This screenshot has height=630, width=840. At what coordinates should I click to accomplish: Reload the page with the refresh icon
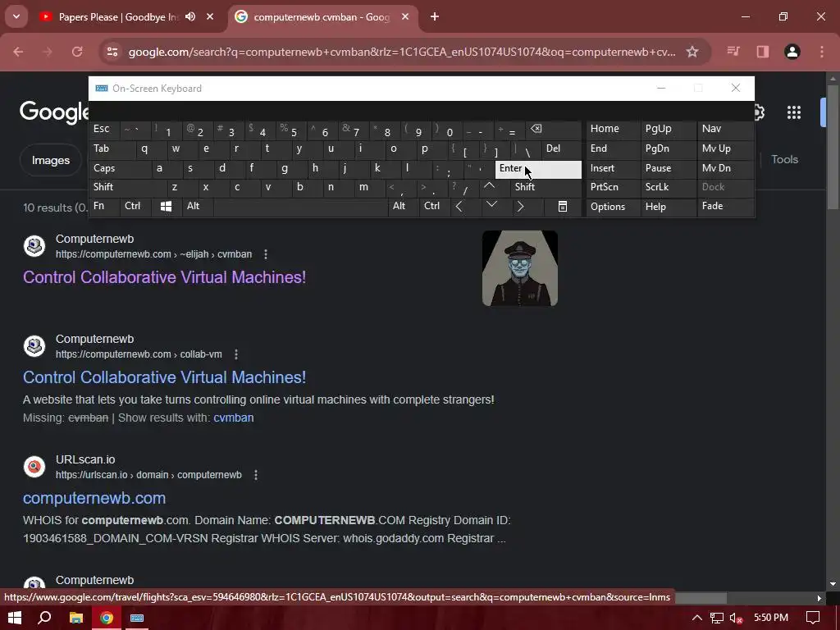coord(77,52)
